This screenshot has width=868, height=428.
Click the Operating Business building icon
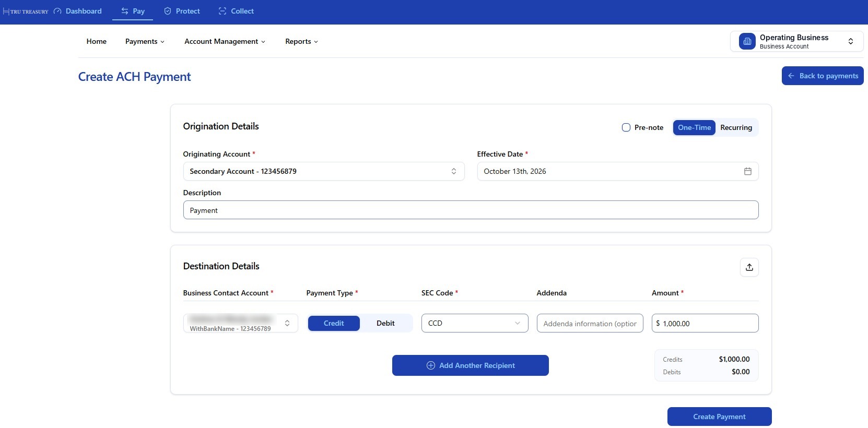747,41
